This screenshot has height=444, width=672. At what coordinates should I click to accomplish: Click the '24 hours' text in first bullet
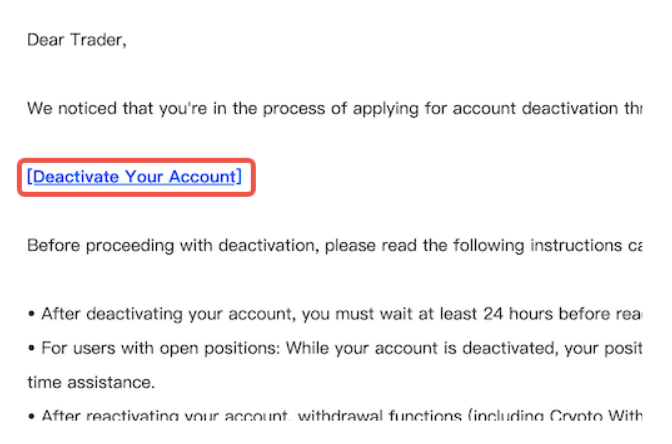[x=518, y=314]
